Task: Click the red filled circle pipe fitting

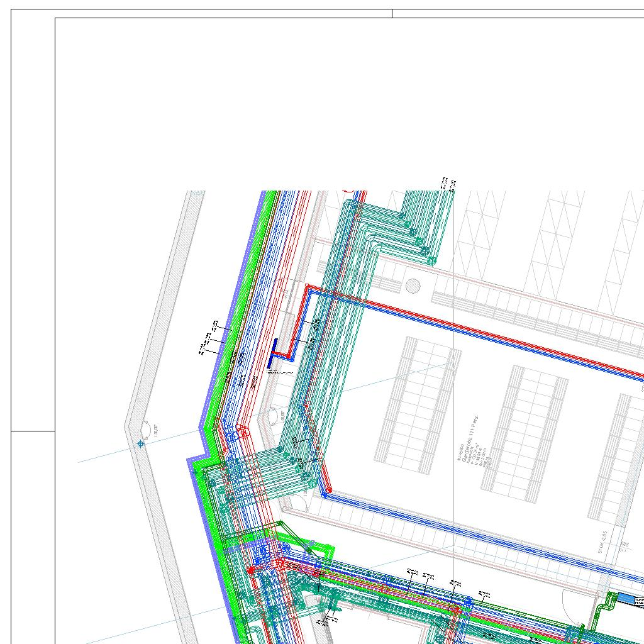Action: coord(250,570)
